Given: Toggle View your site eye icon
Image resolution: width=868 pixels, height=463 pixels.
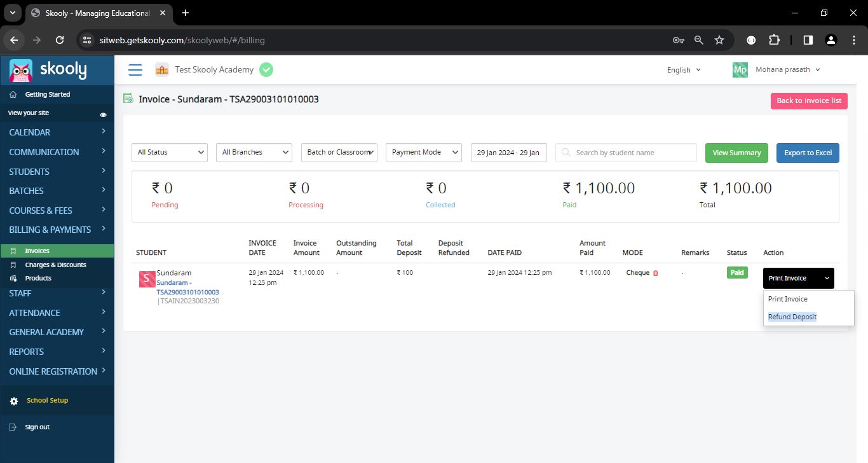Looking at the screenshot, I should [x=103, y=114].
